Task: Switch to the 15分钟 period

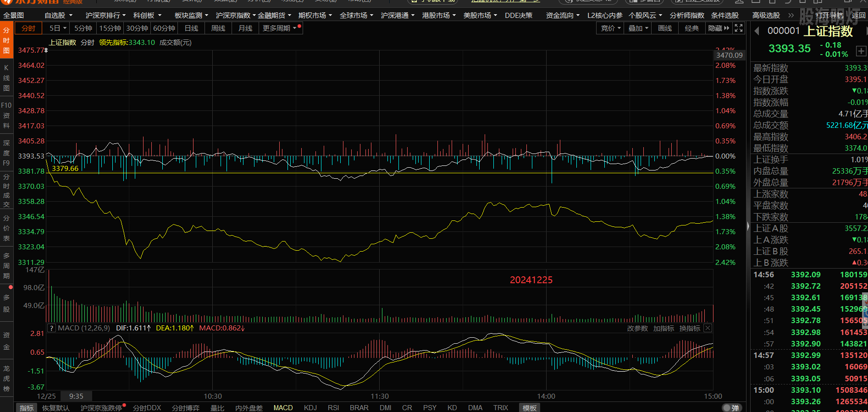Action: pos(110,28)
